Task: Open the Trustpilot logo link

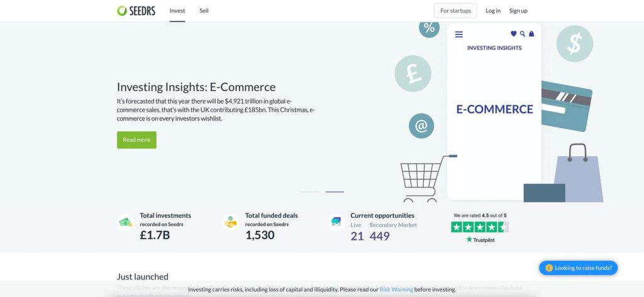Action: [480, 240]
